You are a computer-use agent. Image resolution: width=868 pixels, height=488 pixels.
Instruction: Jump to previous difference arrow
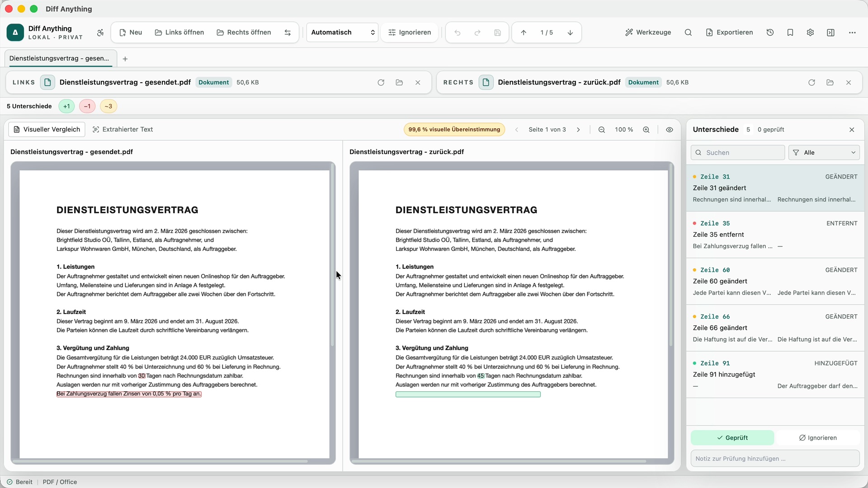pyautogui.click(x=524, y=33)
